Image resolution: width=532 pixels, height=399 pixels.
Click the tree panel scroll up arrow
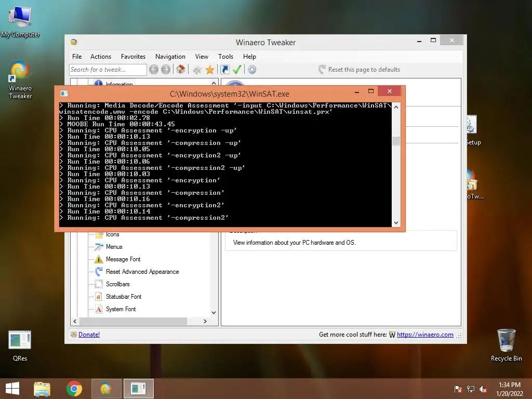point(214,83)
